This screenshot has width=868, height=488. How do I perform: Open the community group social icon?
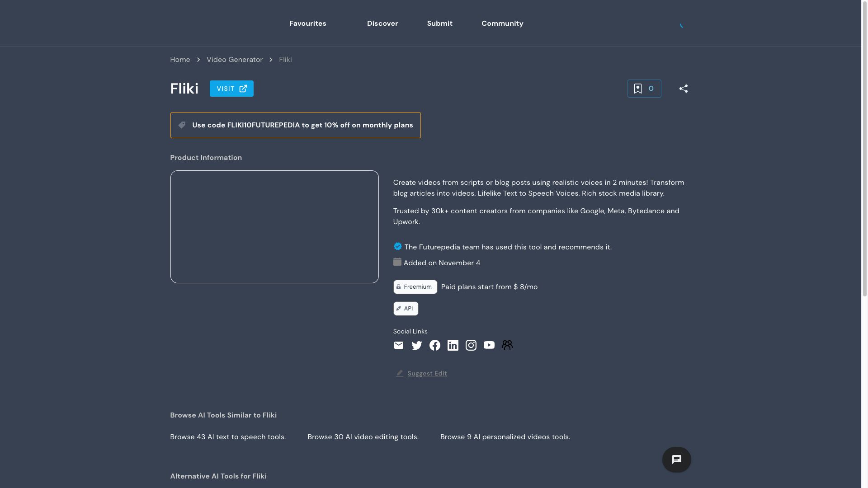pyautogui.click(x=507, y=345)
